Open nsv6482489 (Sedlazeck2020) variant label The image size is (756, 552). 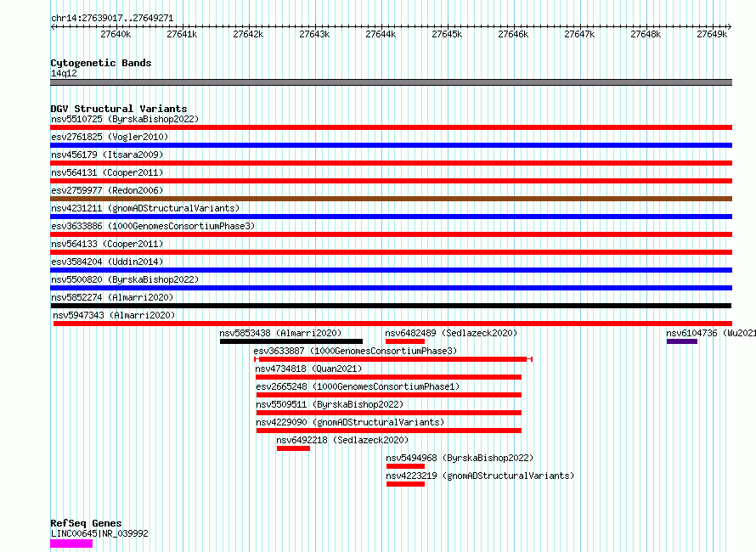coord(451,333)
